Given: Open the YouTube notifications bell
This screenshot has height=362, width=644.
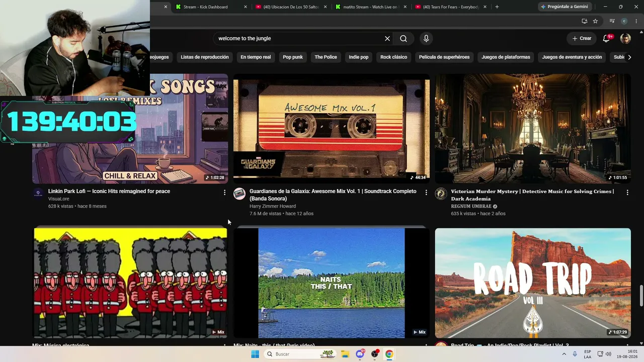Looking at the screenshot, I should point(607,39).
